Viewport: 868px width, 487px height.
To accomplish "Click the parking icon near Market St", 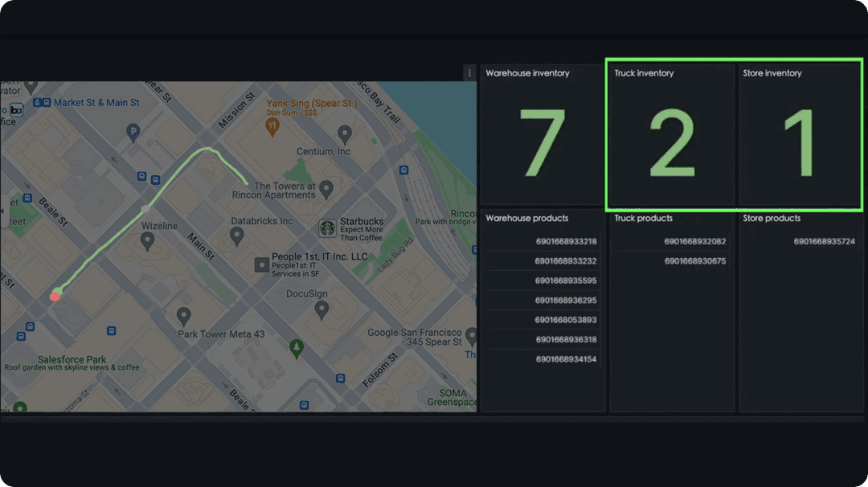I will 133,130.
